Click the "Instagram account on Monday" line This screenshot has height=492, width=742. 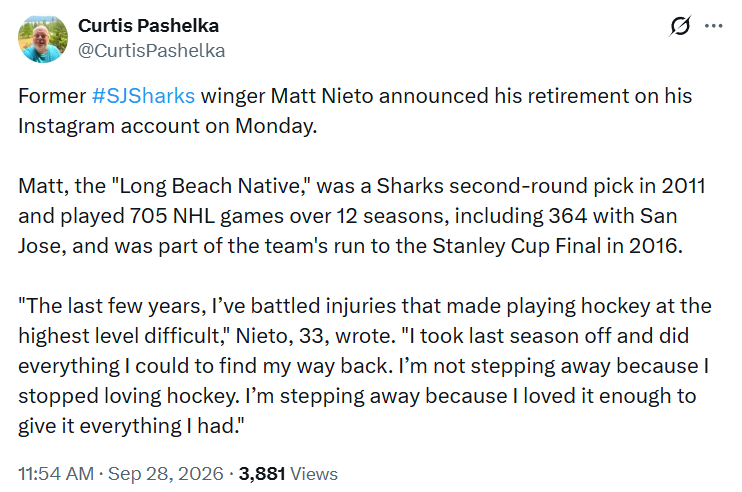coord(168,126)
